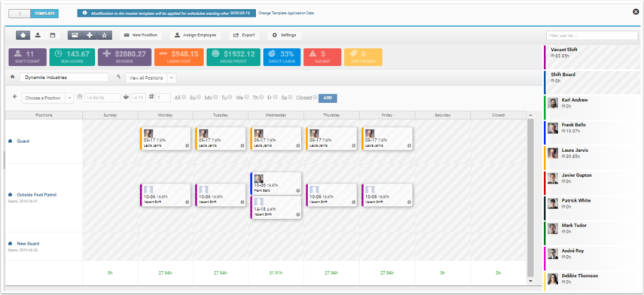This screenshot has height=295, width=644.
Task: Click the house icon beside Outside Foot Patrol
Action: pyautogui.click(x=10, y=195)
